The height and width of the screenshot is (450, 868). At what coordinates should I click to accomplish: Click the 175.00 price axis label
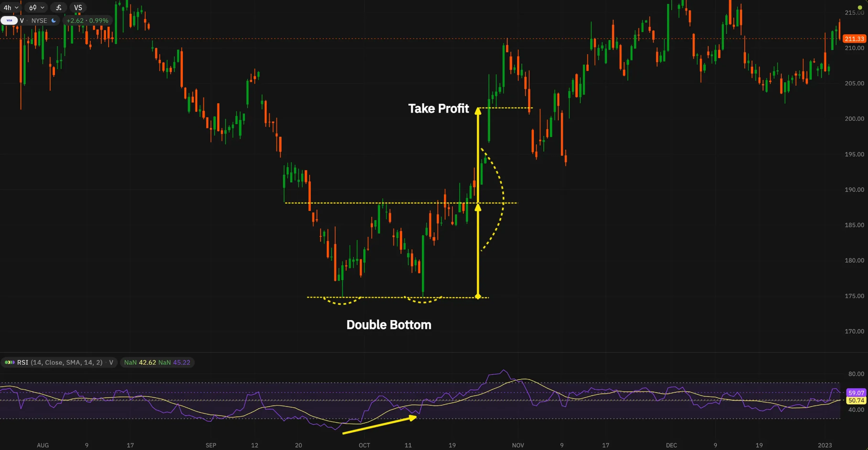(854, 296)
